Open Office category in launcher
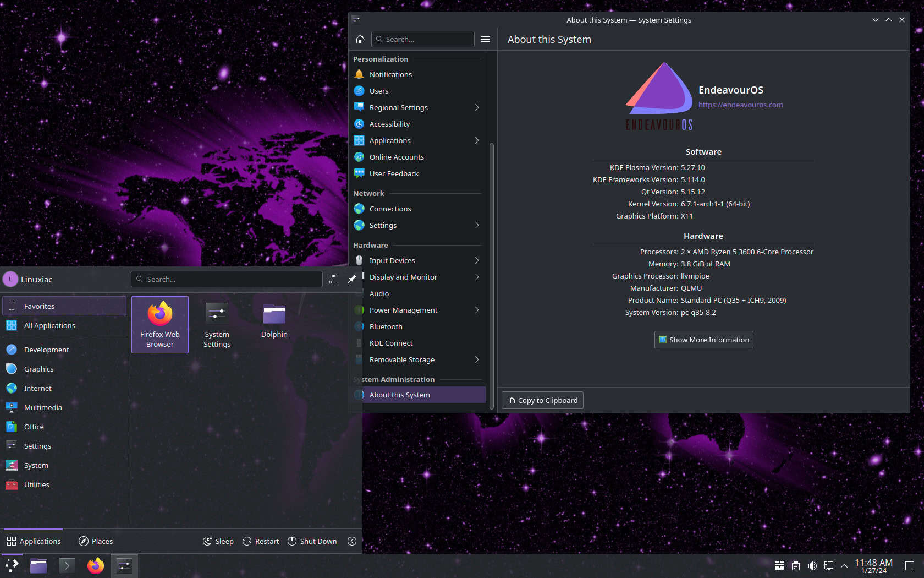Image resolution: width=924 pixels, height=578 pixels. 64,427
